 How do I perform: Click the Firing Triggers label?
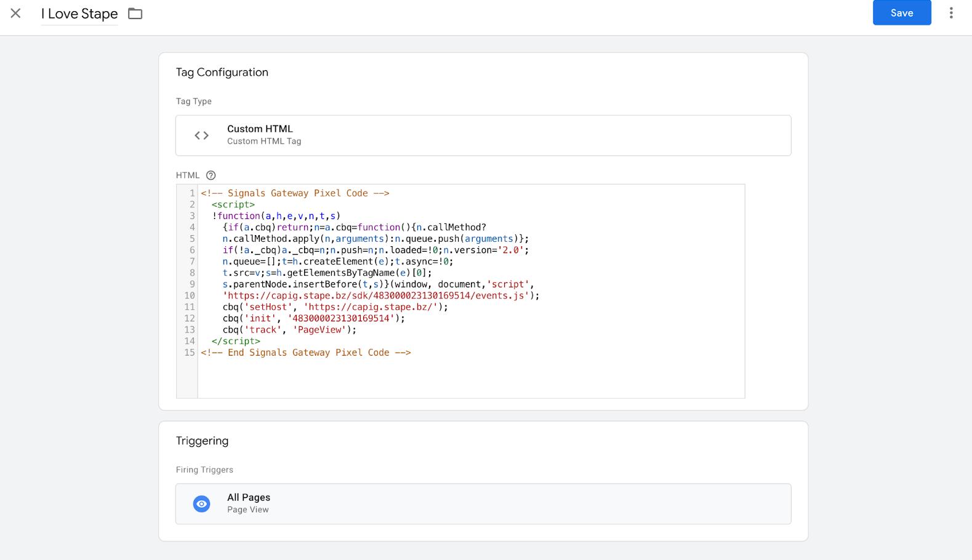click(204, 470)
